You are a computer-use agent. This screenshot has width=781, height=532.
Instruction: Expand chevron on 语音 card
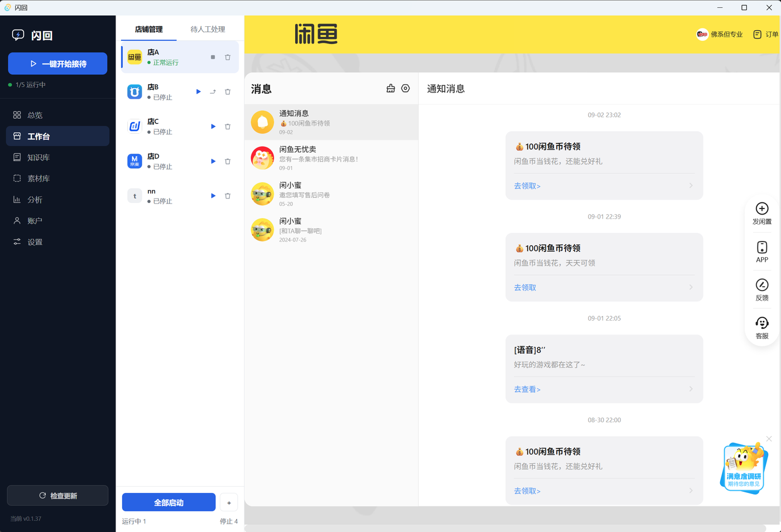(x=691, y=389)
